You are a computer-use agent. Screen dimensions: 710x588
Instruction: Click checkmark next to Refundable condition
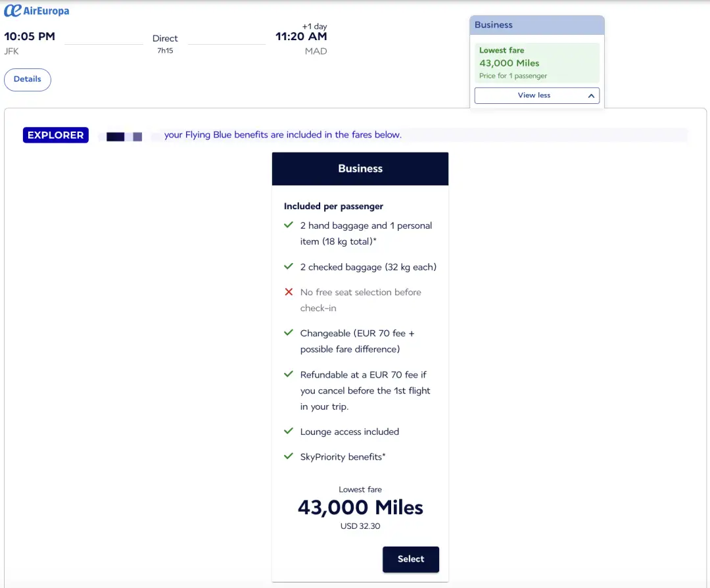coord(288,374)
